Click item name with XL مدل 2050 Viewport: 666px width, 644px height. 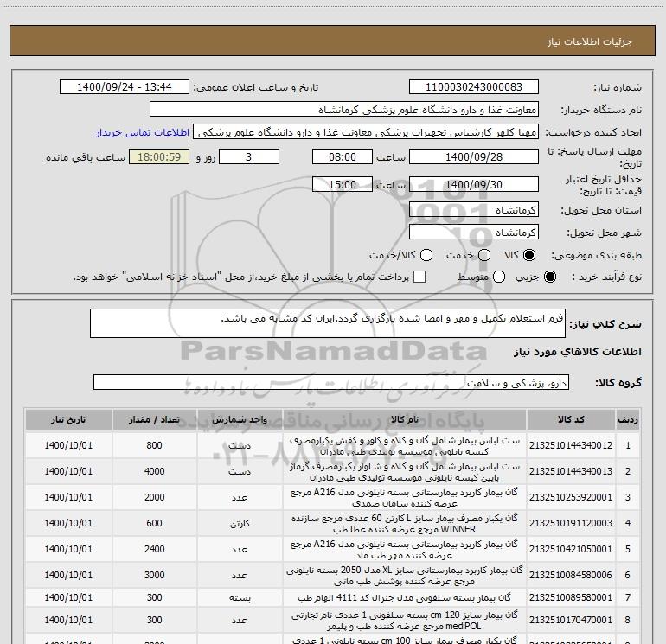405,575
